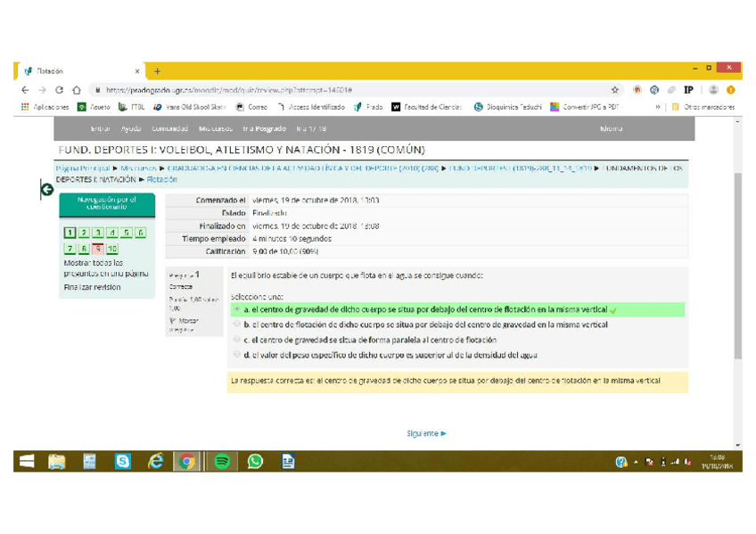Click the Marcar pregunta flag icon
The height and width of the screenshot is (534, 756).
point(172,321)
